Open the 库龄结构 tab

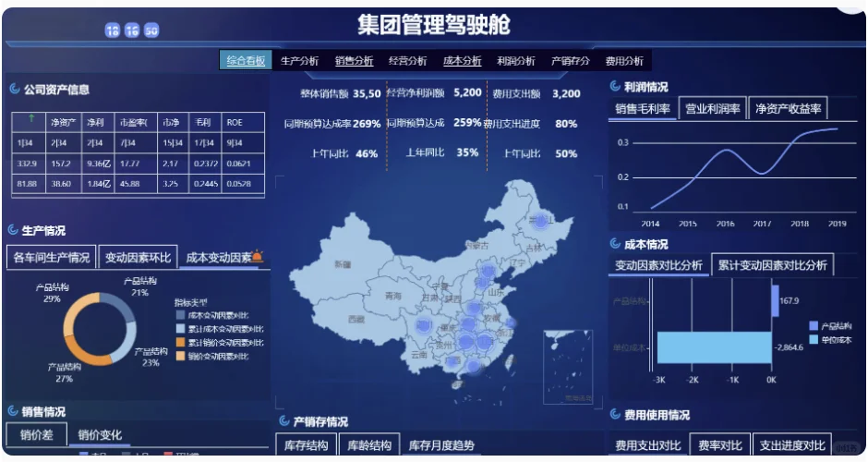coord(369,444)
